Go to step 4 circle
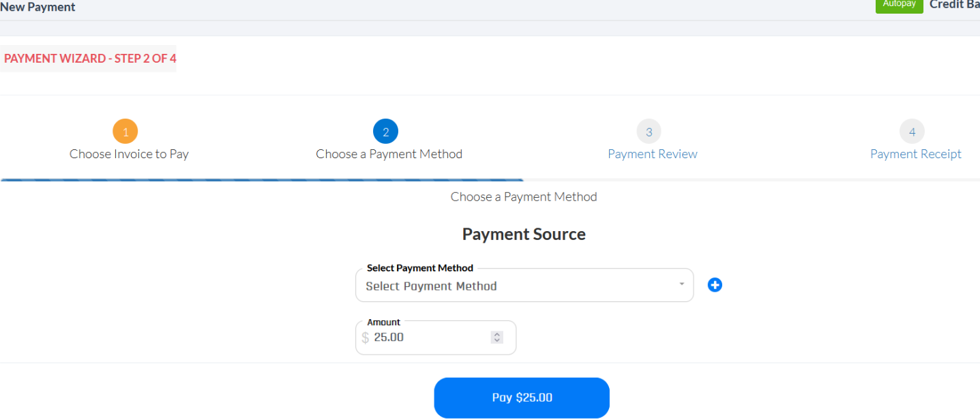 [912, 132]
